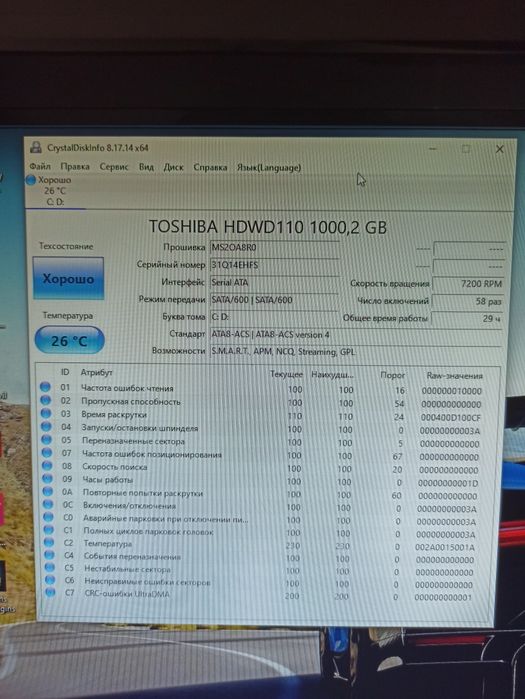Click status icon for attribute C5 row
525x699 pixels.
(49, 567)
